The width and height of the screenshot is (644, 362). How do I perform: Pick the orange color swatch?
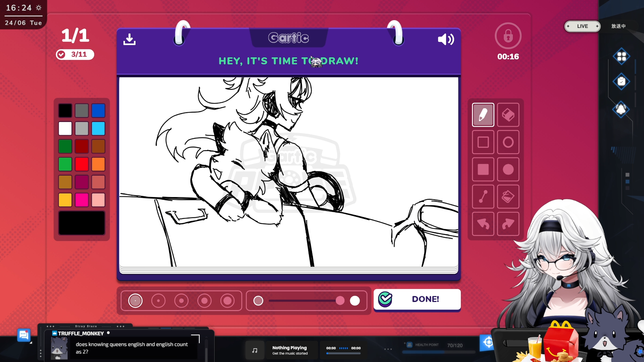tap(98, 164)
